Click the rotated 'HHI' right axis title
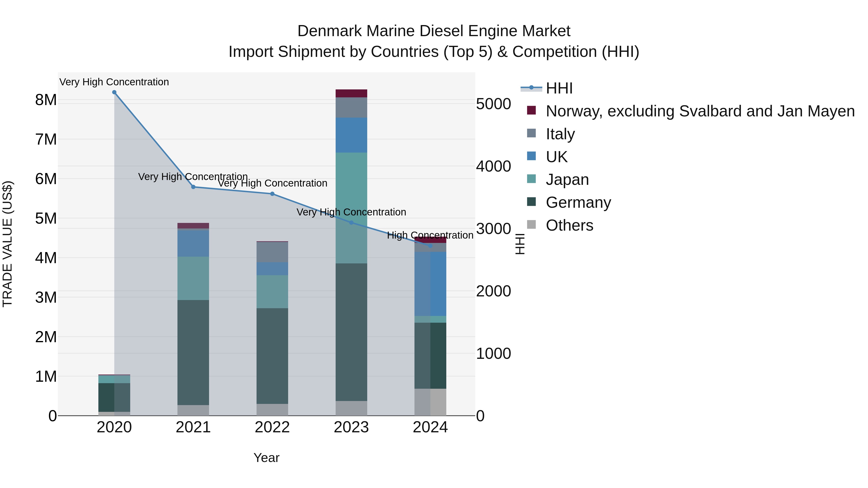The image size is (868, 488). click(x=520, y=244)
